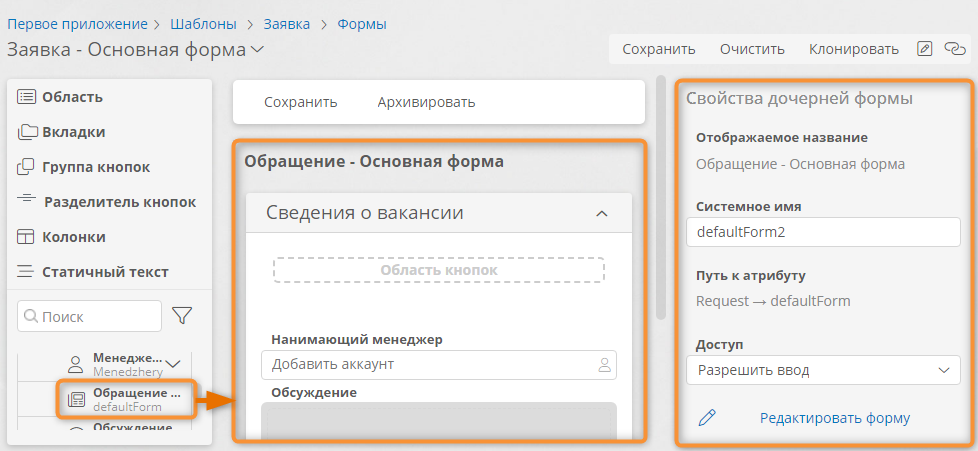
Task: Select the Группа кнопок element label
Action: tap(96, 167)
